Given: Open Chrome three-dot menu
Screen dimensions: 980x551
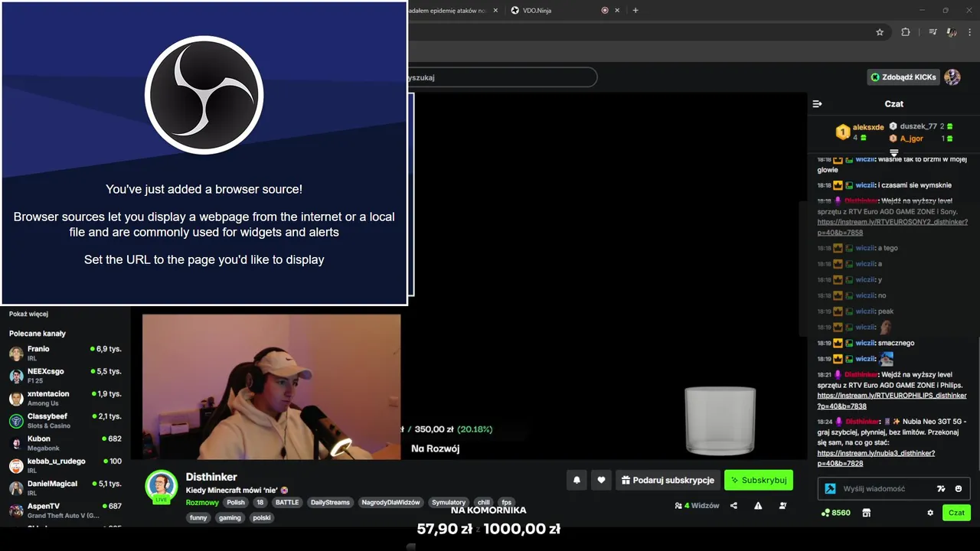Looking at the screenshot, I should [970, 32].
